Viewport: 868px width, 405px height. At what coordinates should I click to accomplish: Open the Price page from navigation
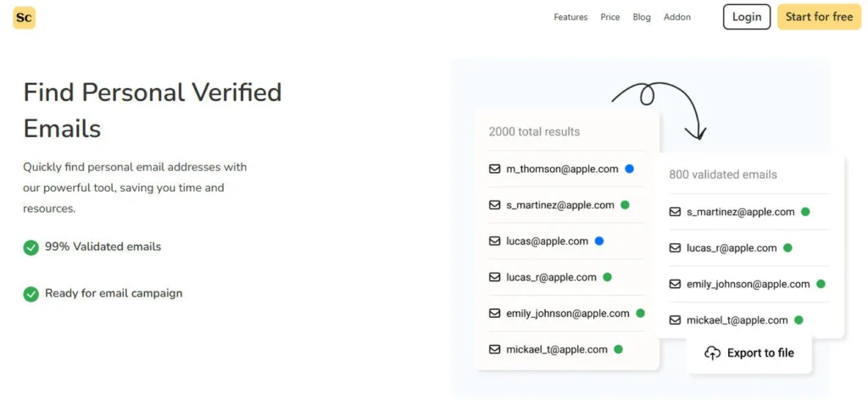coord(610,17)
